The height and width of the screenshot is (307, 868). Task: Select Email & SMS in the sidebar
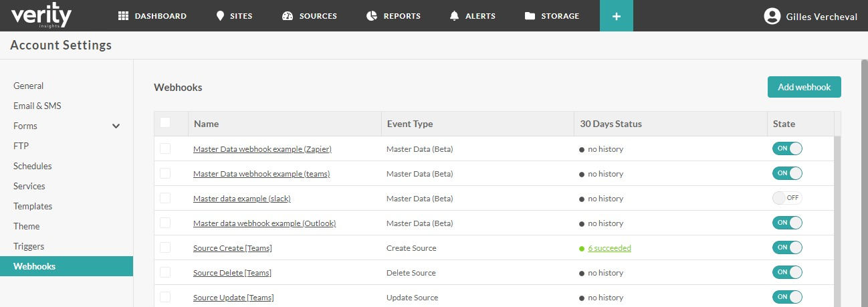click(x=37, y=106)
